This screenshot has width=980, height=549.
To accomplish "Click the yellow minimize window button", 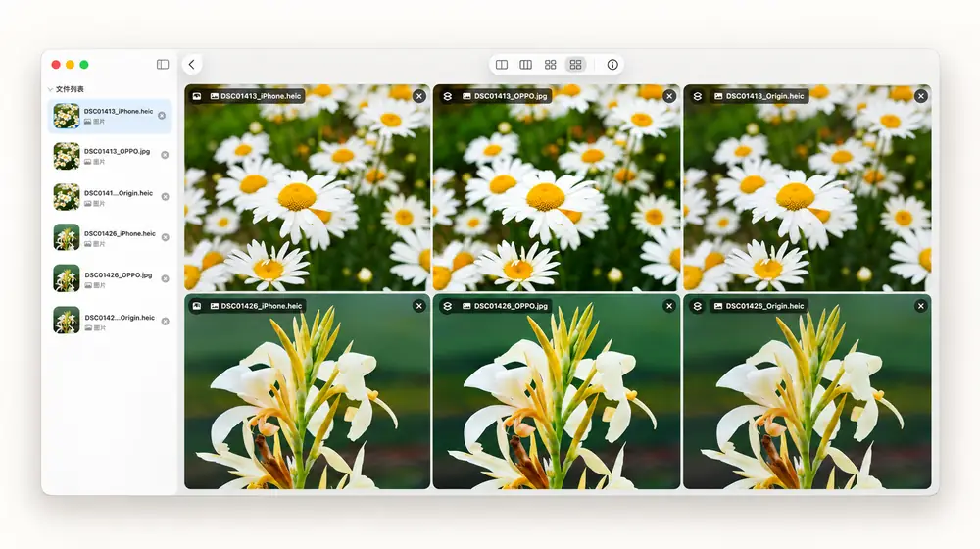I will (70, 65).
